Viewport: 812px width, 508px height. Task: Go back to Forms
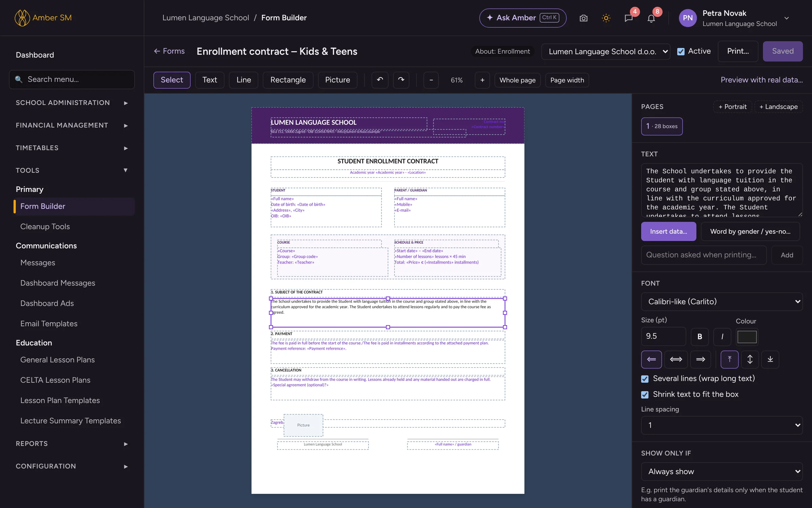pyautogui.click(x=169, y=51)
